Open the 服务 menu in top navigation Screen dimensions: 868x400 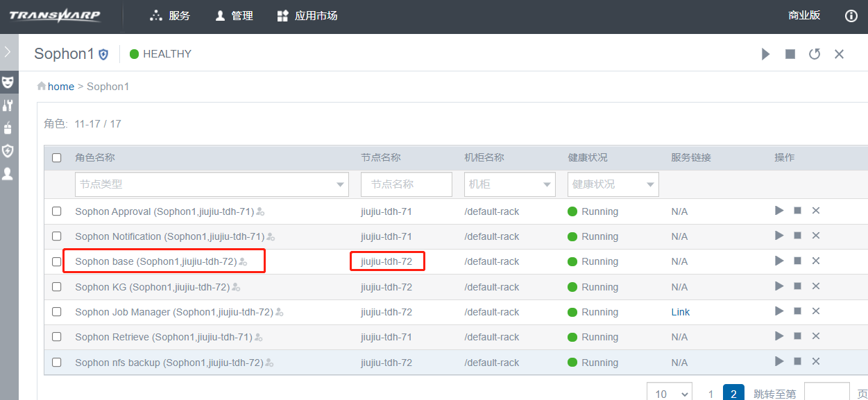pos(170,16)
